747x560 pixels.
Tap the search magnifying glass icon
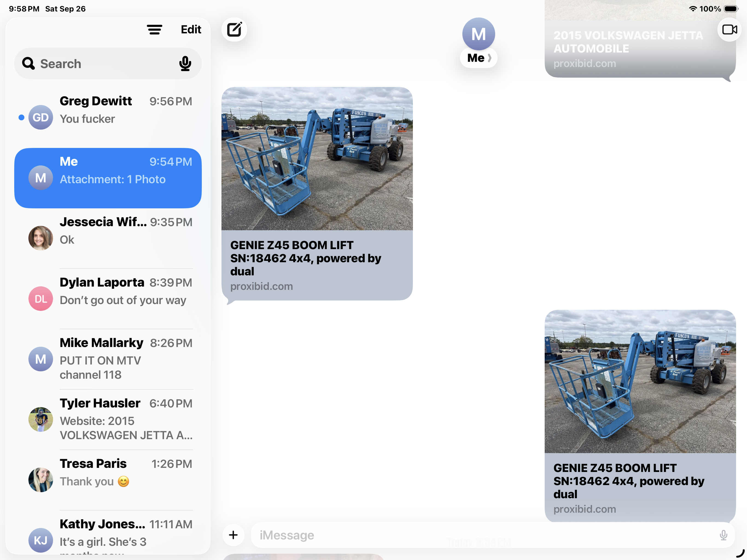[28, 63]
